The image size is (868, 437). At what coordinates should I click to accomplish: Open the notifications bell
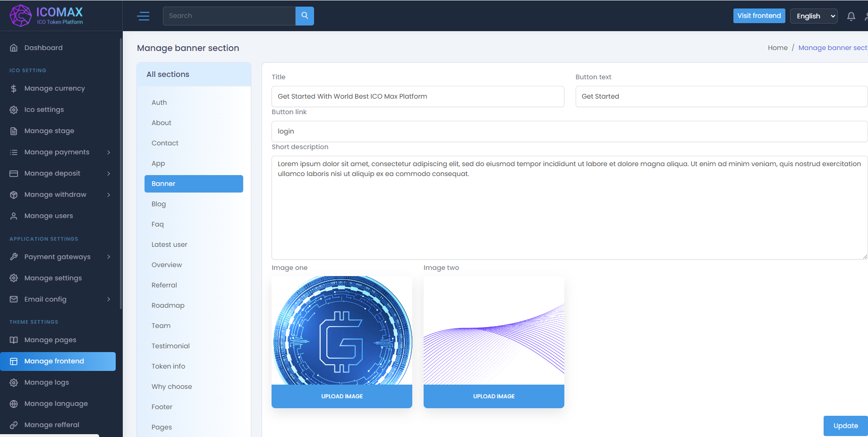(851, 16)
